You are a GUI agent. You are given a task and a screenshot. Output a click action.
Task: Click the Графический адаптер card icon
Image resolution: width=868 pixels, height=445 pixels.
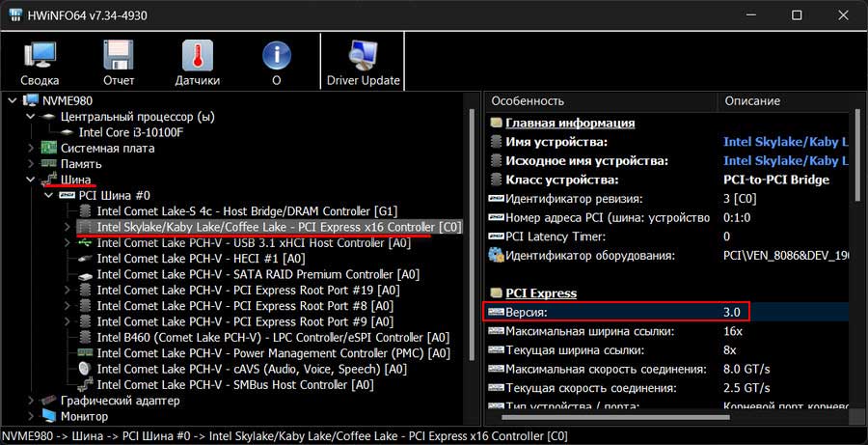point(49,400)
